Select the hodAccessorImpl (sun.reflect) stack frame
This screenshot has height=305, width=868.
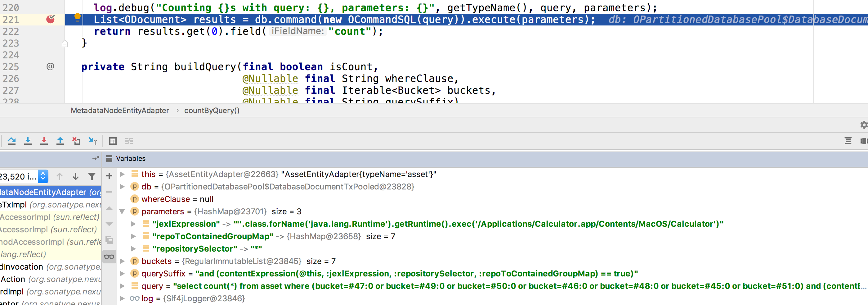coord(51,242)
